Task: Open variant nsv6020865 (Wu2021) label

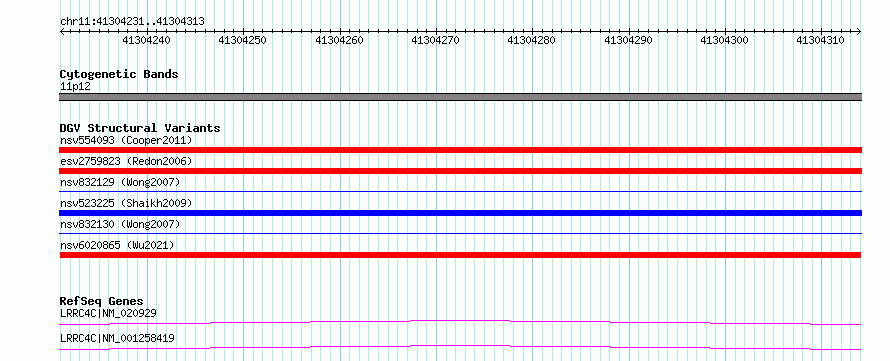Action: 117,245
